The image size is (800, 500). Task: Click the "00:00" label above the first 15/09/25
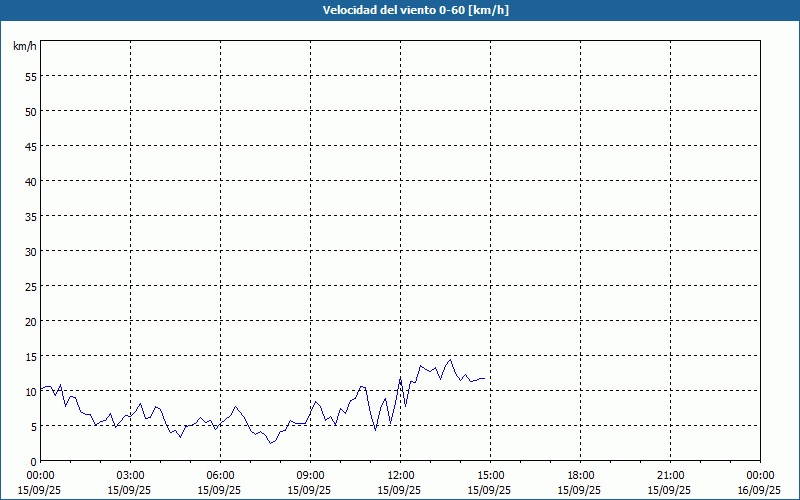point(41,476)
